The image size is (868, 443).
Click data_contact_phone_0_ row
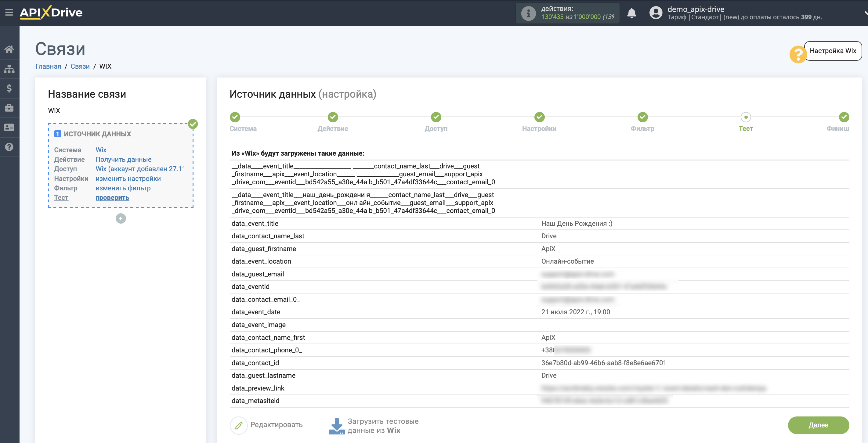pyautogui.click(x=539, y=350)
